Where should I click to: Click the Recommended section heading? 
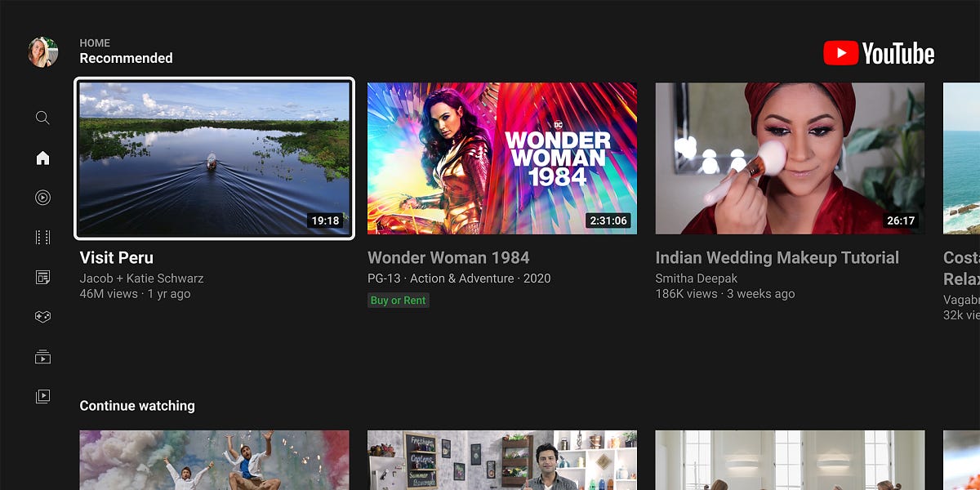click(x=126, y=58)
